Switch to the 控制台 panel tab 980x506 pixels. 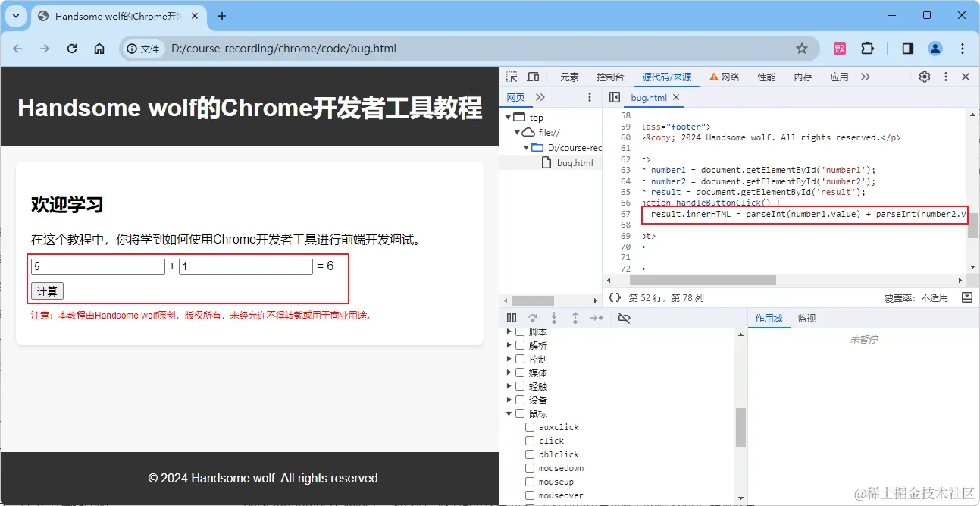pos(610,77)
